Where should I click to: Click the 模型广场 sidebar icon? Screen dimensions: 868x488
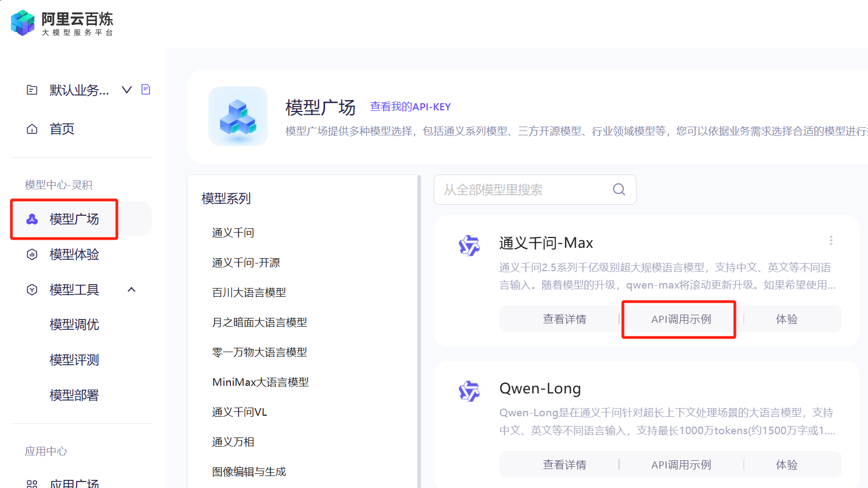32,219
